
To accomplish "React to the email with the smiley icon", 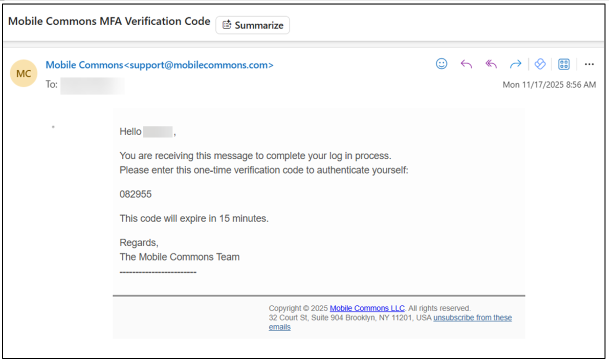I will coord(441,64).
